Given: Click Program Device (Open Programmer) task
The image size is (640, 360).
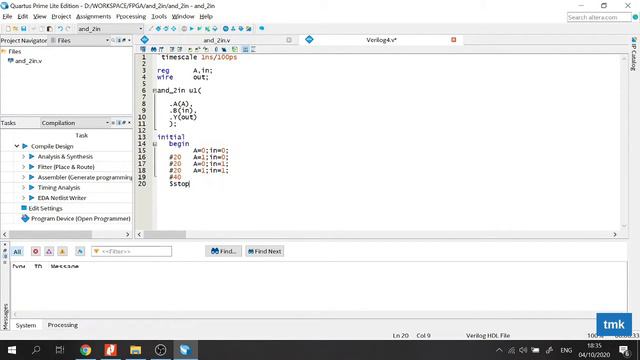Looking at the screenshot, I should tap(81, 218).
